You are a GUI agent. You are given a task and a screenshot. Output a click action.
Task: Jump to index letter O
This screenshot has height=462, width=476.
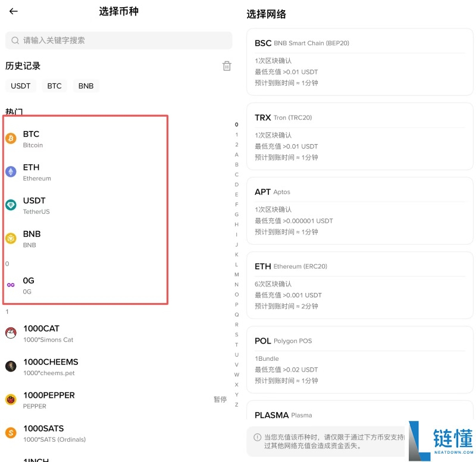(x=236, y=295)
